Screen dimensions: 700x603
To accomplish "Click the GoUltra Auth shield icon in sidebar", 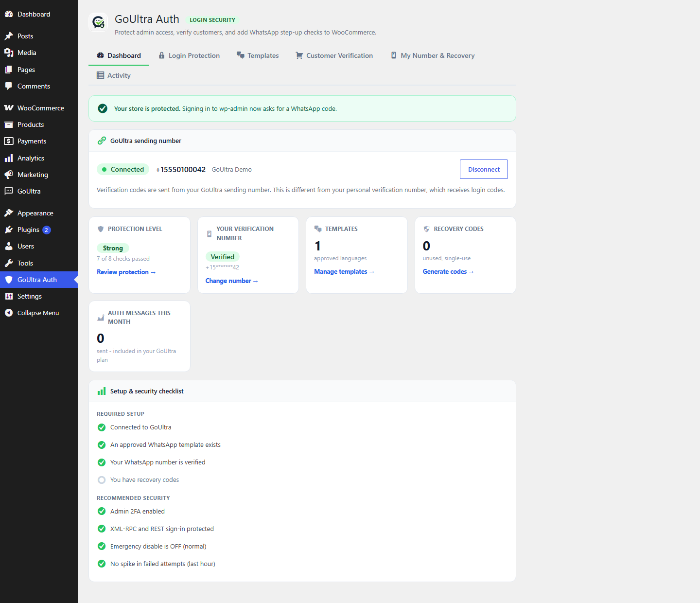I will coord(9,280).
